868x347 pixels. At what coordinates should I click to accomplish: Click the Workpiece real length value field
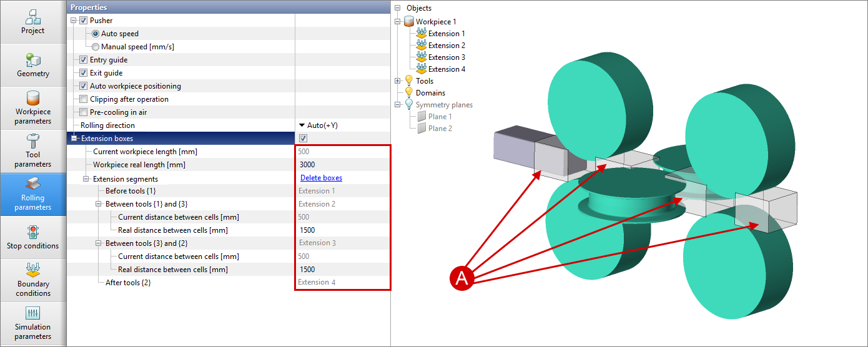(342, 165)
